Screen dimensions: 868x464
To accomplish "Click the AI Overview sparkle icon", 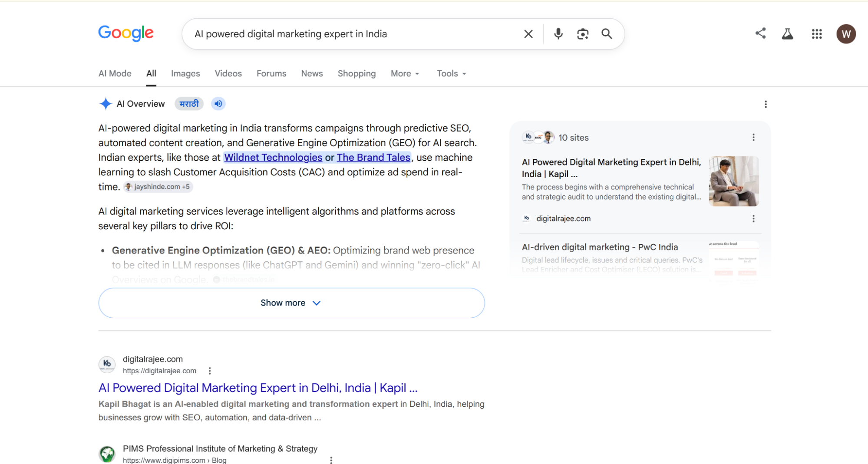I will [x=106, y=104].
